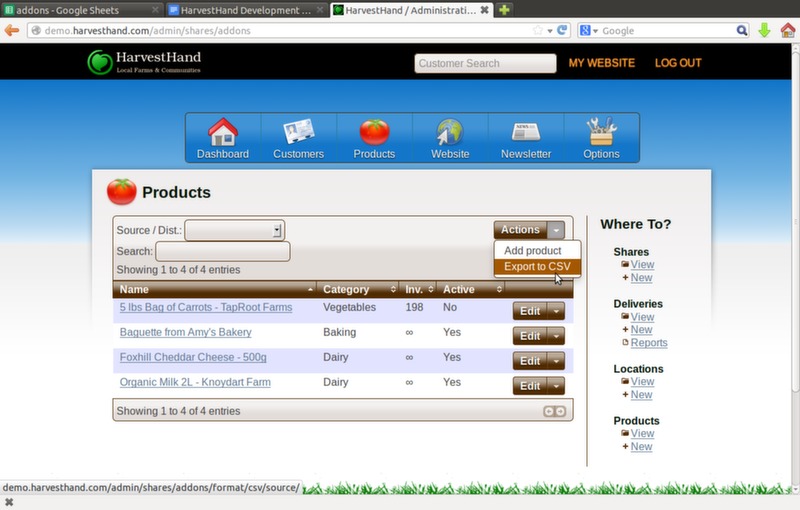
Task: Click the HarvestHand logo
Action: (x=145, y=62)
